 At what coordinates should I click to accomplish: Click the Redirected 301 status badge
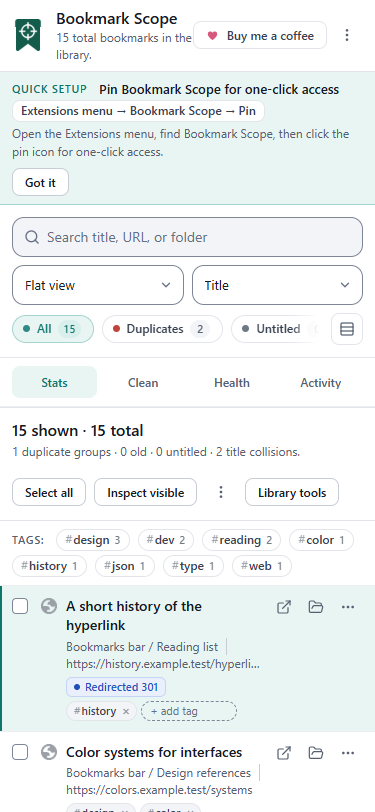pos(116,687)
